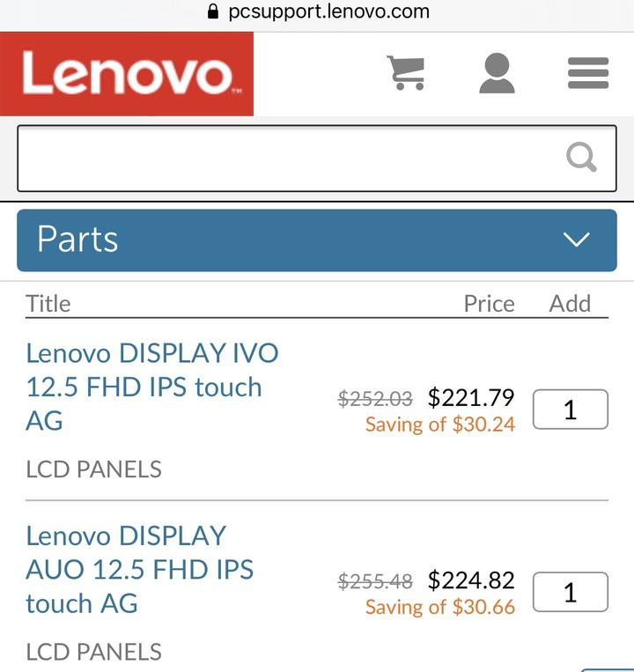Open the user account icon
This screenshot has height=672, width=634.
pos(497,73)
